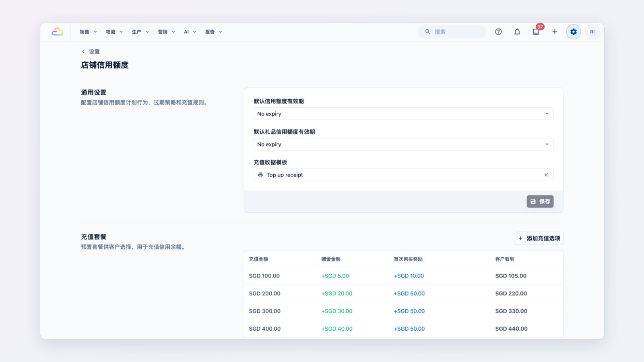The width and height of the screenshot is (644, 362).
Task: Click customer receives SGD 440.00
Action: click(511, 329)
